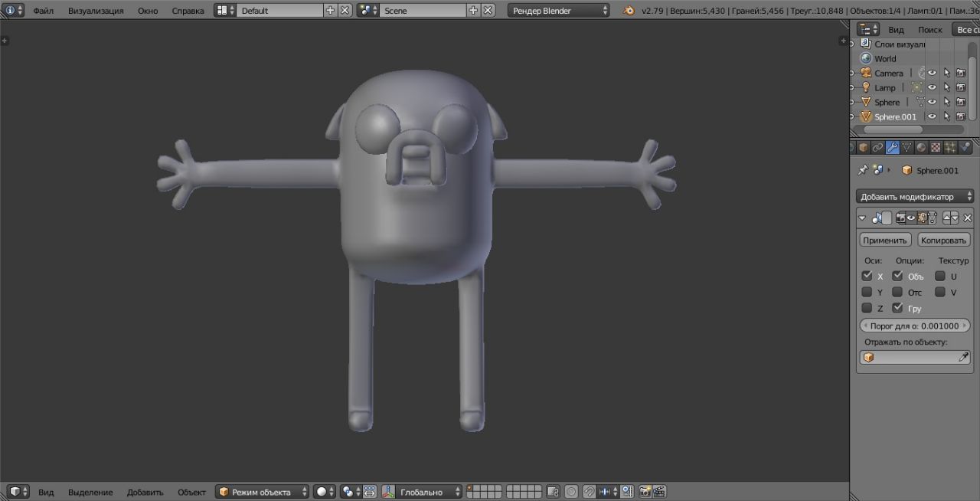
Task: Click the manipulate center points icon
Action: (370, 492)
